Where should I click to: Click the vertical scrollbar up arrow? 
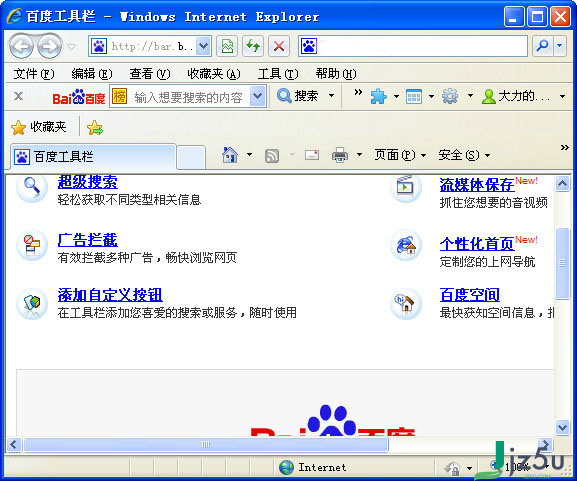(x=562, y=183)
